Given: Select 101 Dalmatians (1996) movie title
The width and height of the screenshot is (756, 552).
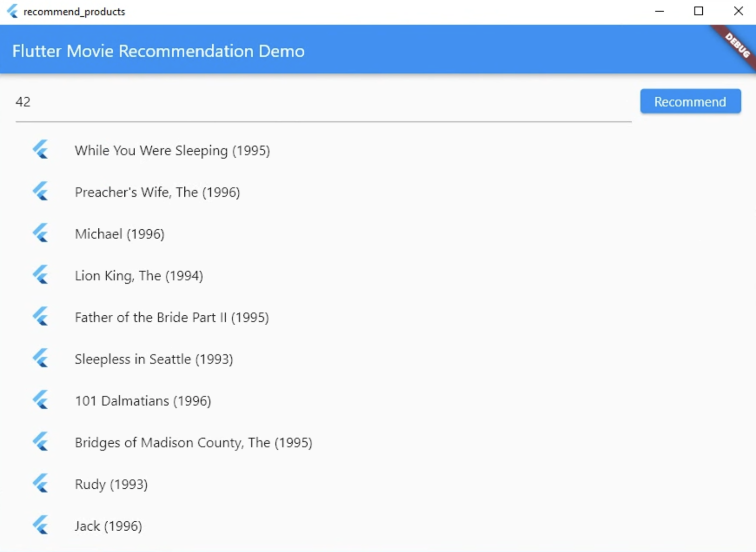Looking at the screenshot, I should point(143,401).
